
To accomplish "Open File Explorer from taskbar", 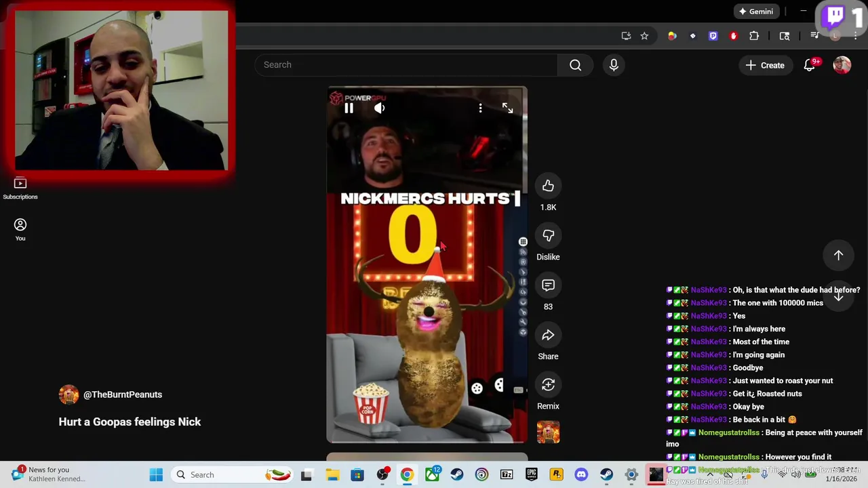I will 332,474.
